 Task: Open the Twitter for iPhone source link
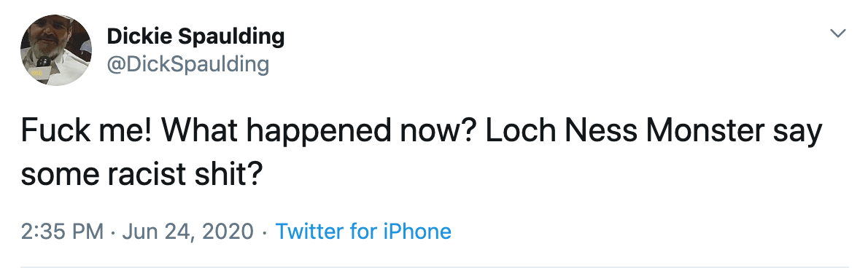click(x=363, y=231)
